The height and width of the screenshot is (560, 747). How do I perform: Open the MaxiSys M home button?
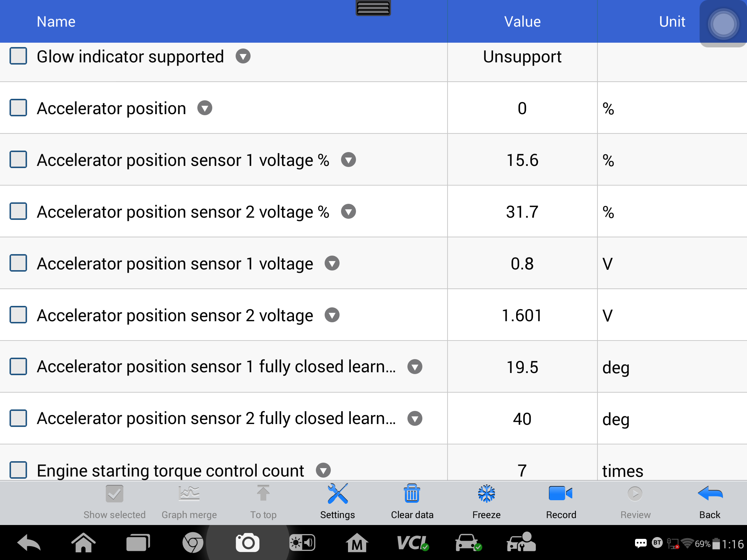pyautogui.click(x=357, y=543)
